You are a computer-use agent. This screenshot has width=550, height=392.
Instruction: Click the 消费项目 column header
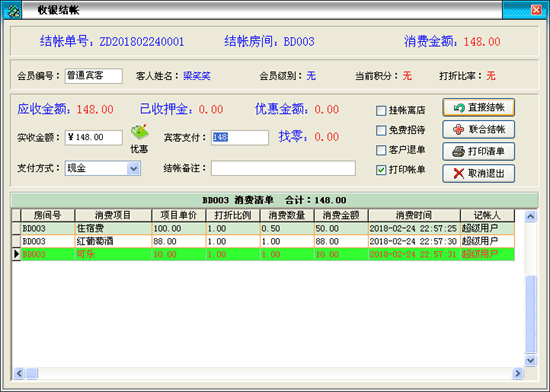(113, 215)
